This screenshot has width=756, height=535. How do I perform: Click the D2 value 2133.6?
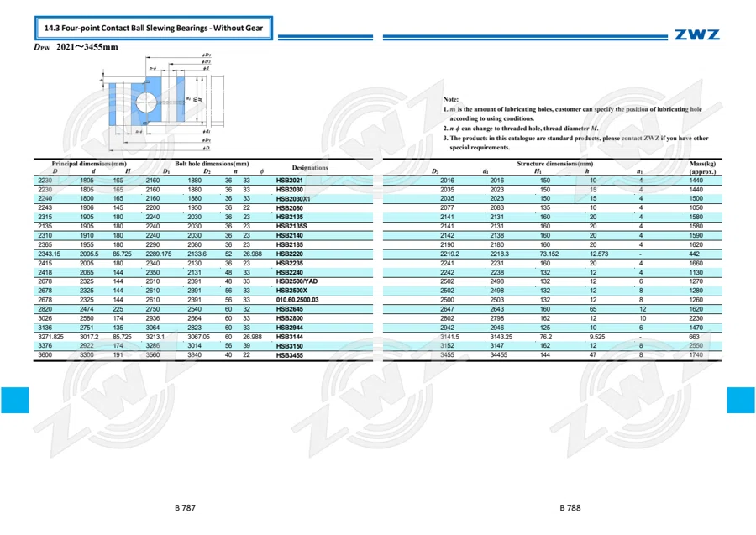point(197,254)
